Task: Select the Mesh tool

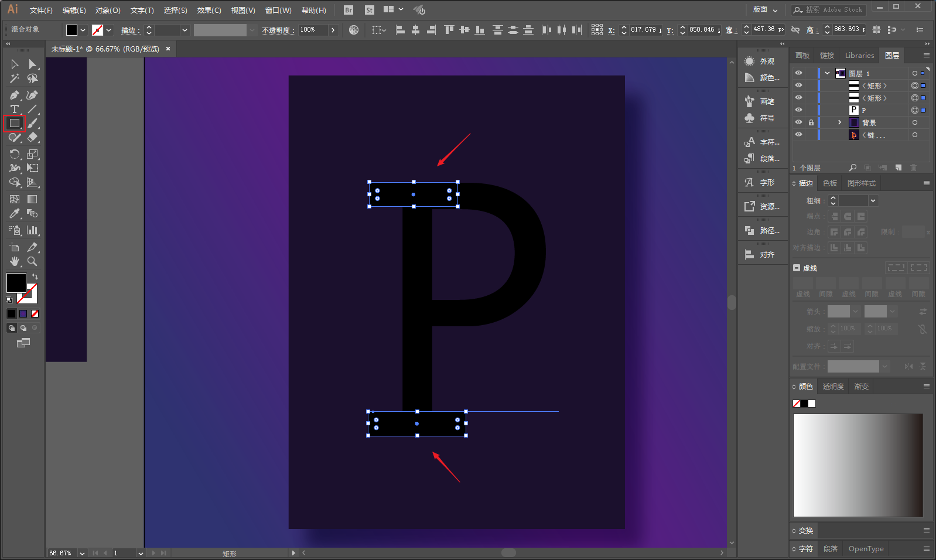Action: coord(15,199)
